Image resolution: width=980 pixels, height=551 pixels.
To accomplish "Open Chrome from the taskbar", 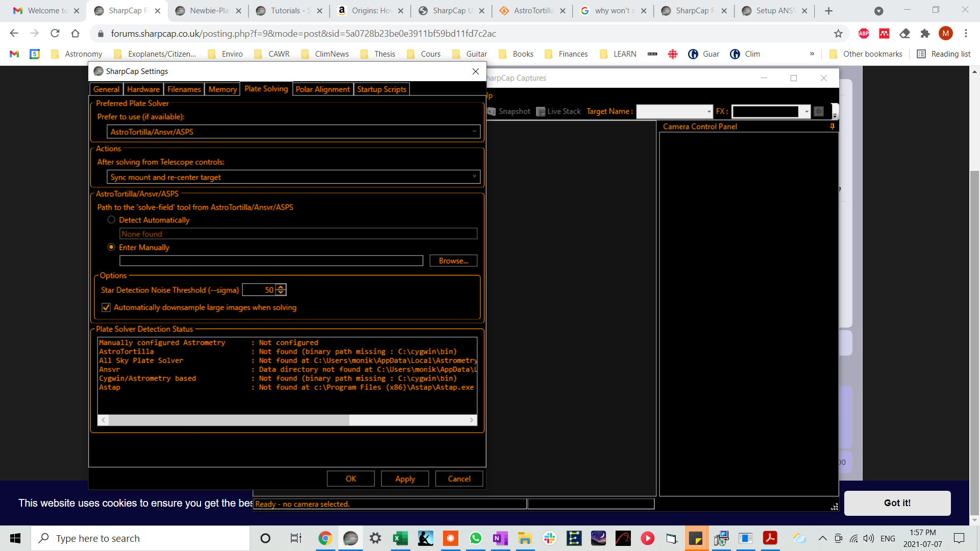I will click(325, 538).
